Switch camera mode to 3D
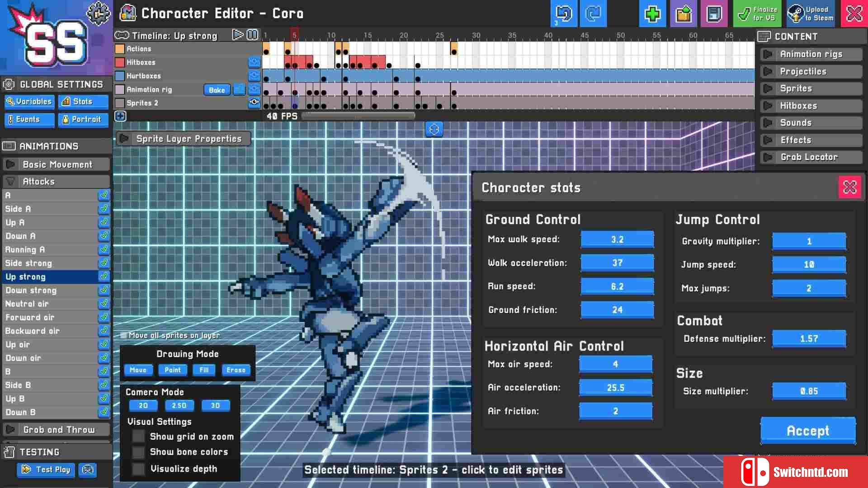 (x=215, y=406)
